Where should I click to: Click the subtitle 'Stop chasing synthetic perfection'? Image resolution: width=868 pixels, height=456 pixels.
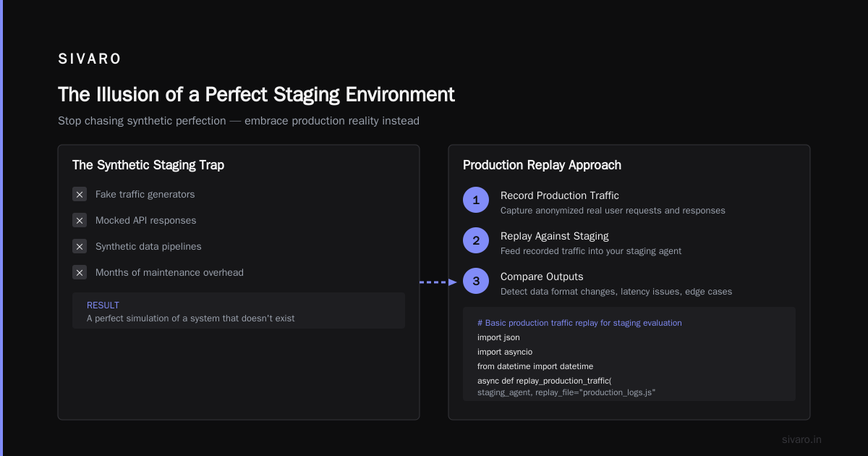click(142, 121)
